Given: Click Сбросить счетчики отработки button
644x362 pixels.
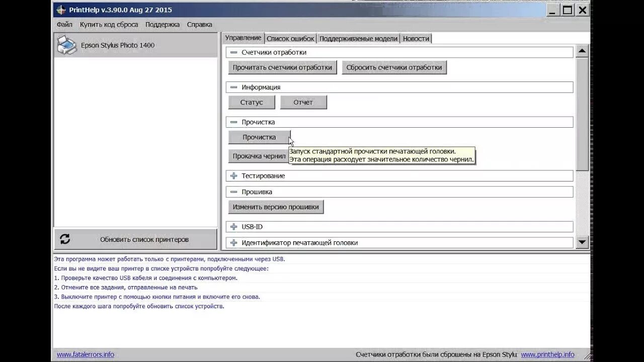Looking at the screenshot, I should coord(394,67).
